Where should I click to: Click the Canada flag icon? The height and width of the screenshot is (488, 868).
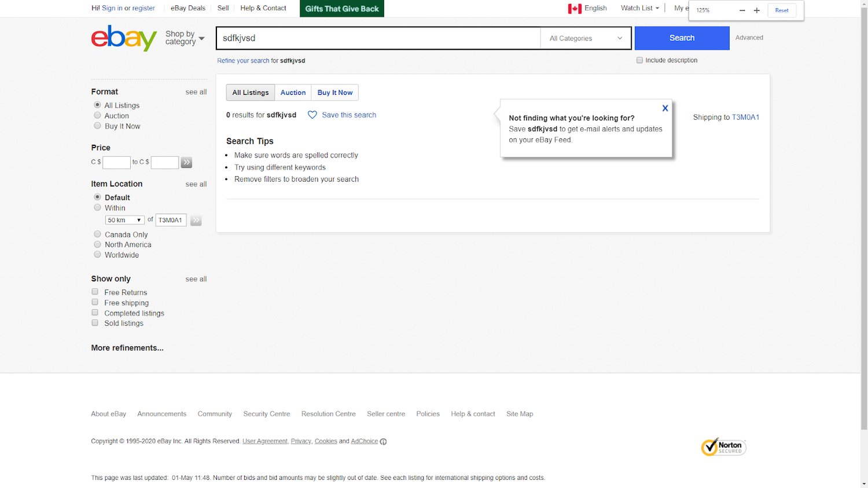point(574,9)
